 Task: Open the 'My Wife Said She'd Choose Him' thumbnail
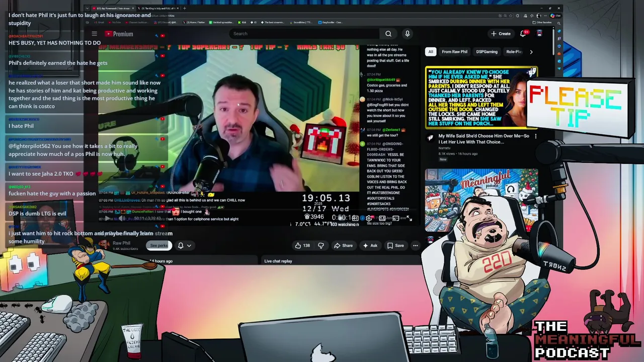(x=481, y=98)
